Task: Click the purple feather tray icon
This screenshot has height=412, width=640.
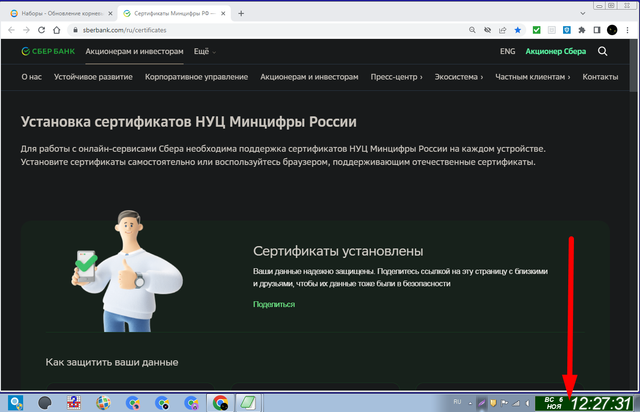Action: coord(482,403)
